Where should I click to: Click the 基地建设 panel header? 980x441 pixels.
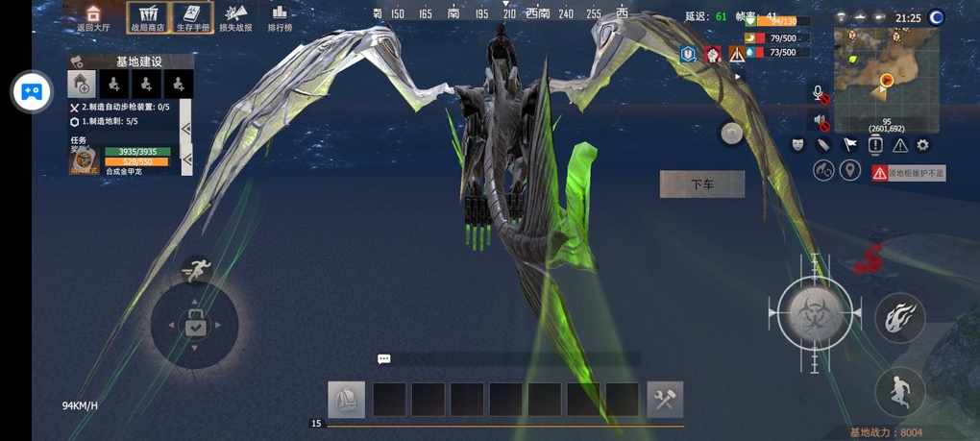click(x=138, y=61)
